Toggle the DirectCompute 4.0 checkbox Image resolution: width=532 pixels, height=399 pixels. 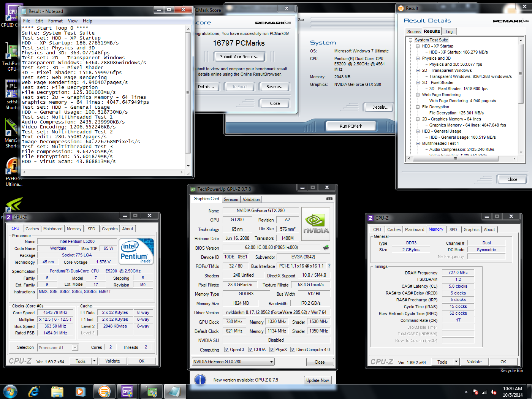point(293,350)
